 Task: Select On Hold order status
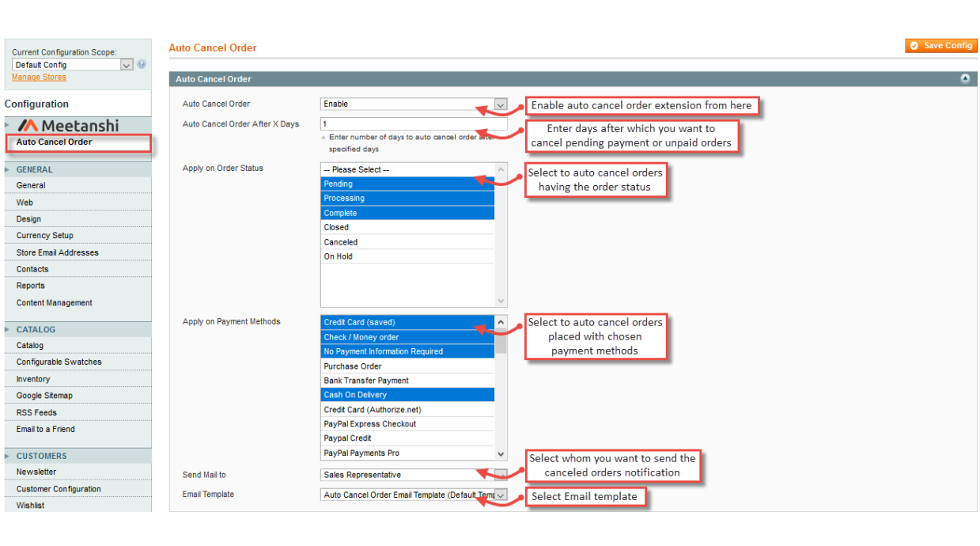click(x=407, y=257)
